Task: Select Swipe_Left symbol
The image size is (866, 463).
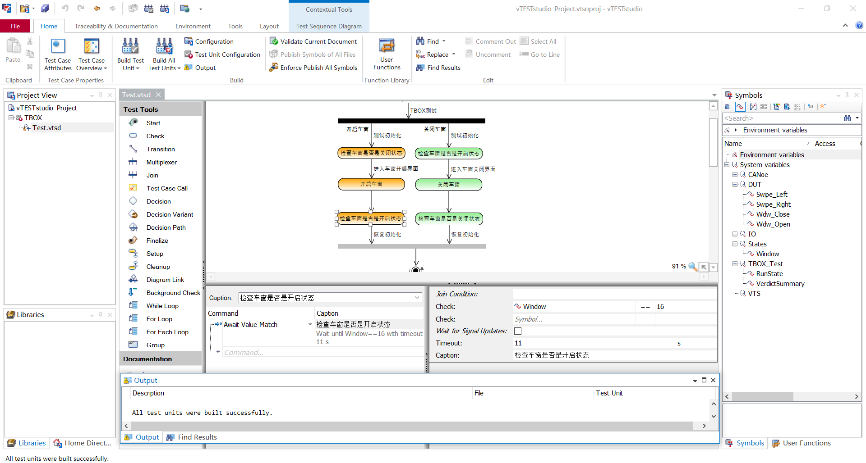Action: [x=772, y=194]
